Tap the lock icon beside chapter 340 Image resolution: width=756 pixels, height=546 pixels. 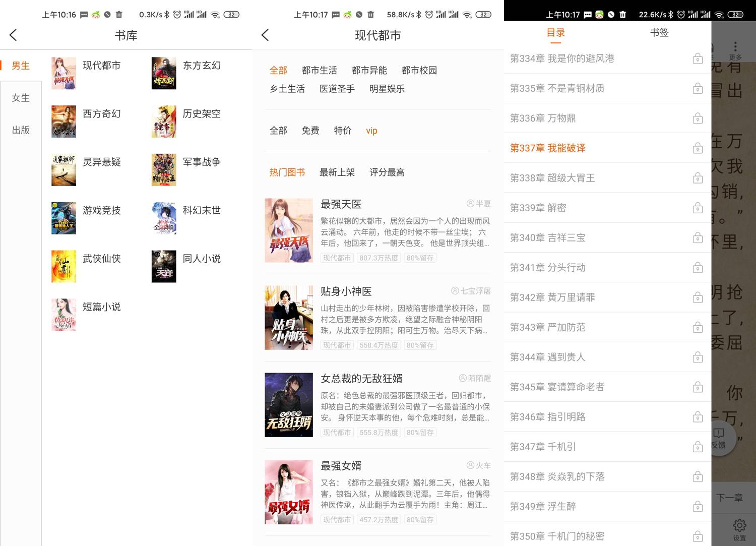tap(698, 237)
